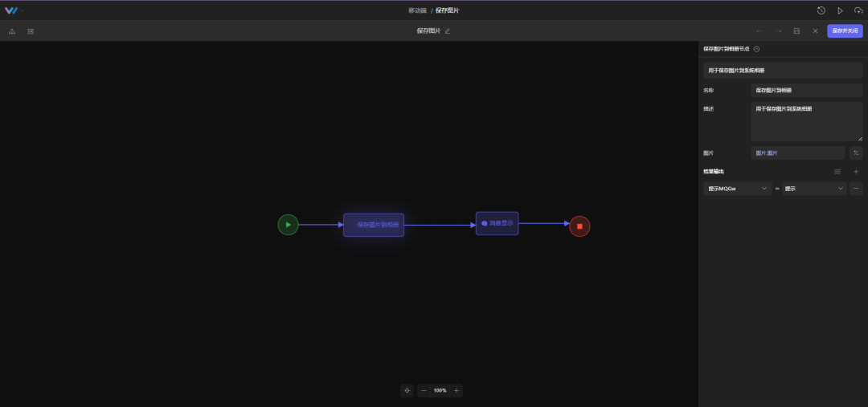The width and height of the screenshot is (868, 407).
Task: Zoom out with minus button
Action: (x=424, y=390)
